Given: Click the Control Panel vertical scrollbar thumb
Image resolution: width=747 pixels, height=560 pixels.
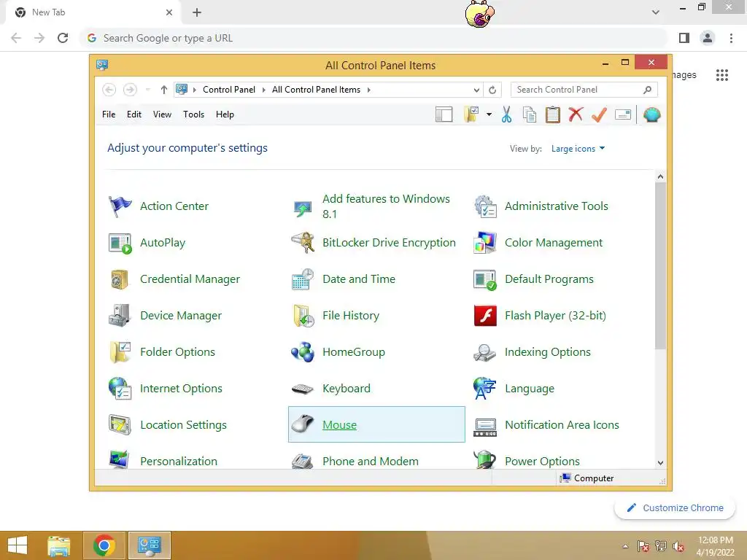Looking at the screenshot, I should (x=660, y=265).
